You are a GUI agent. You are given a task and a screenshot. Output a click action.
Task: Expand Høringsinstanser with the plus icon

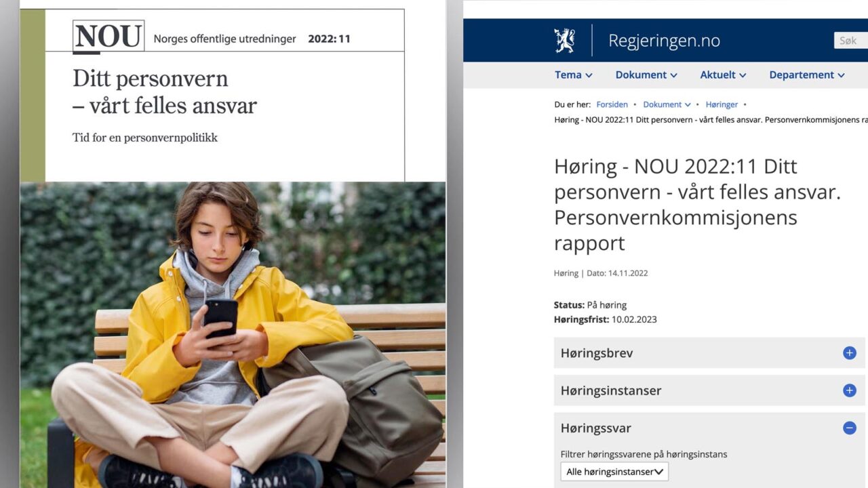click(849, 390)
